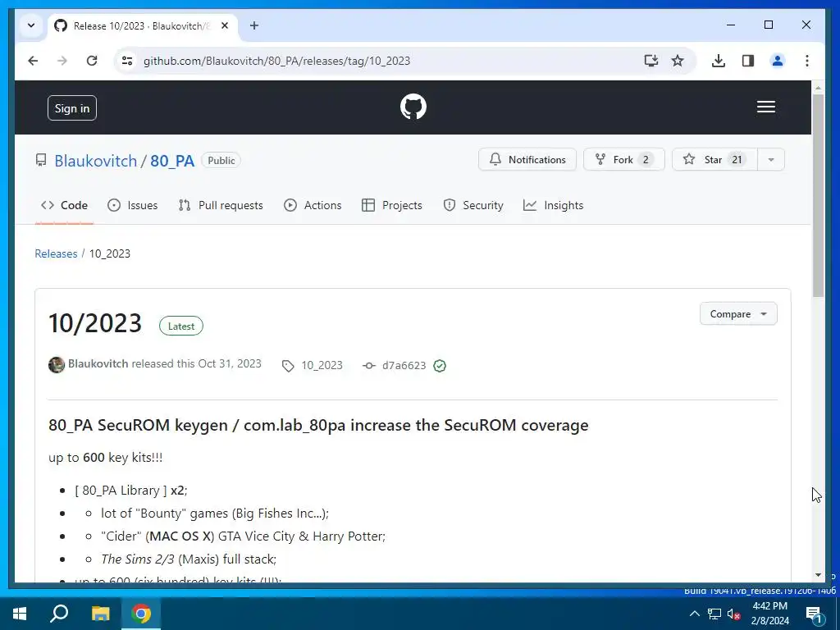Screen dimensions: 840x630
Task: Click Releases breadcrumb link
Action: pyautogui.click(x=57, y=253)
